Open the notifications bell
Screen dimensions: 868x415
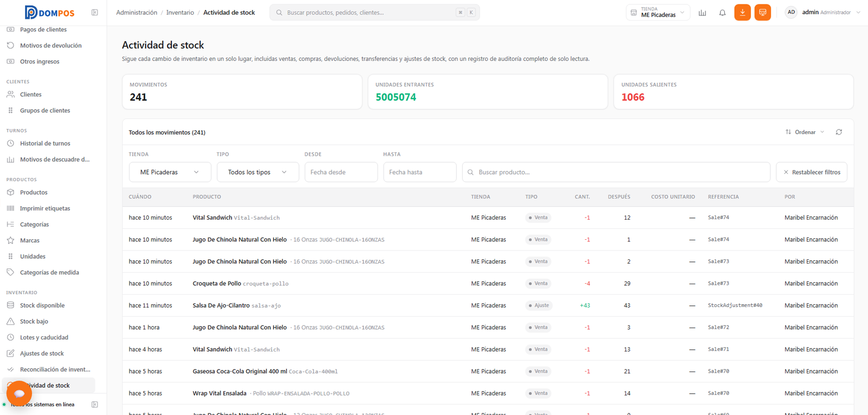point(723,12)
